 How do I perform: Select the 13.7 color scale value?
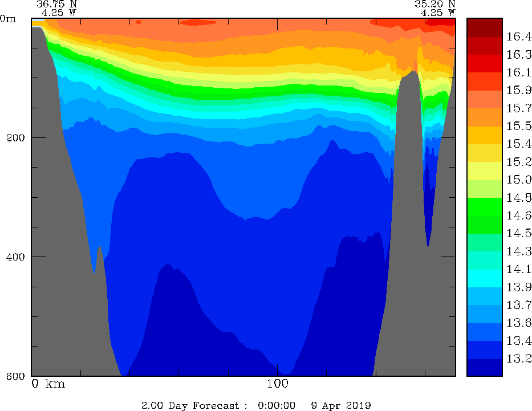click(519, 305)
